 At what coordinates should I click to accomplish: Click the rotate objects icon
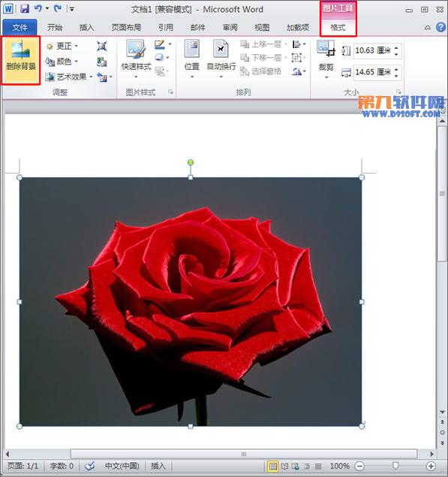(296, 71)
